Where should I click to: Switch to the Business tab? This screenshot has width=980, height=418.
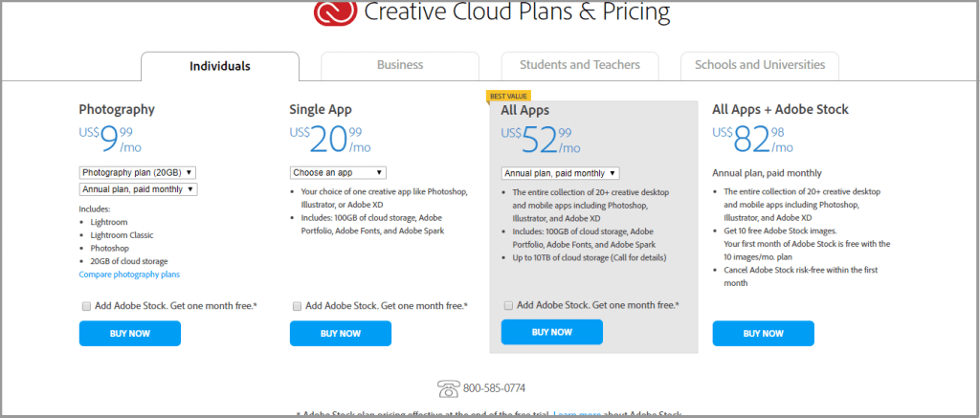pos(400,65)
